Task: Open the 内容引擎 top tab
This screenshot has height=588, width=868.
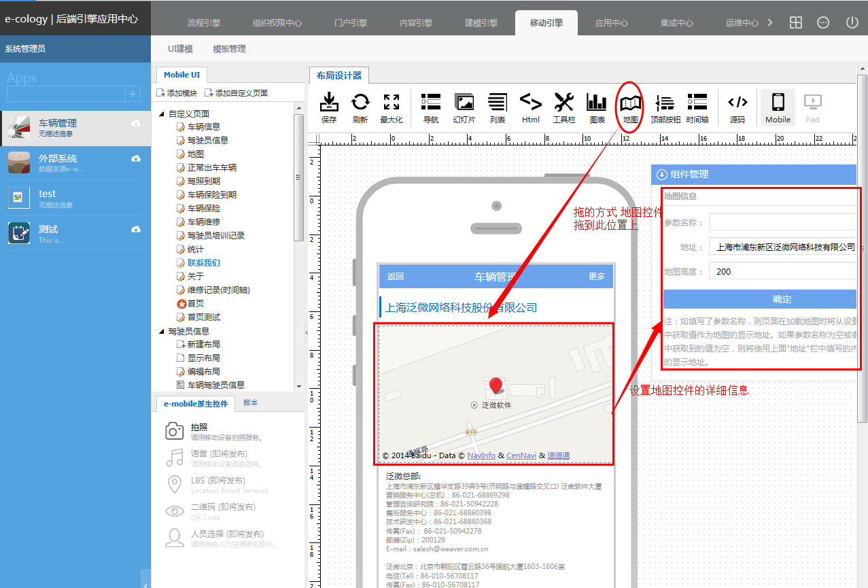Action: [x=416, y=22]
